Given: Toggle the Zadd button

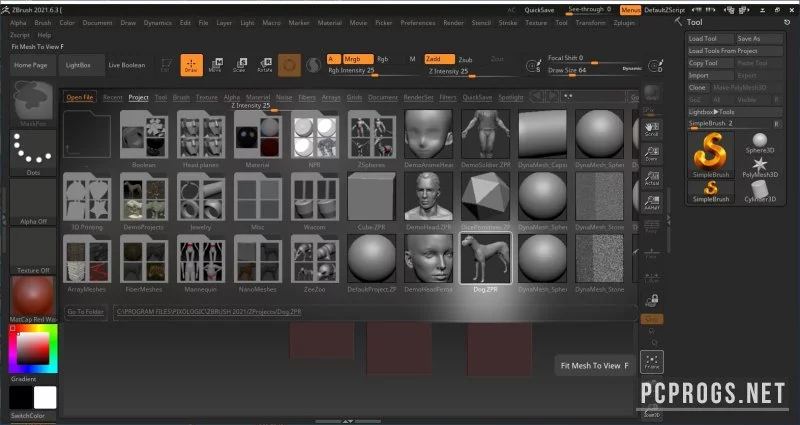Looking at the screenshot, I should point(439,59).
